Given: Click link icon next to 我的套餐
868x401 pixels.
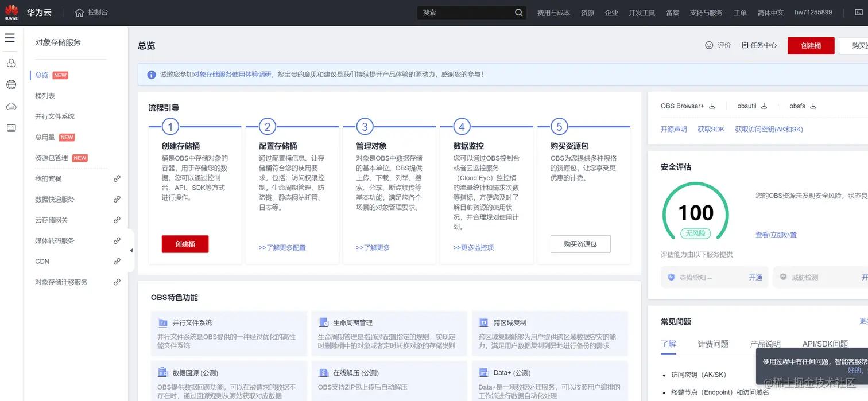Looking at the screenshot, I should (x=117, y=178).
